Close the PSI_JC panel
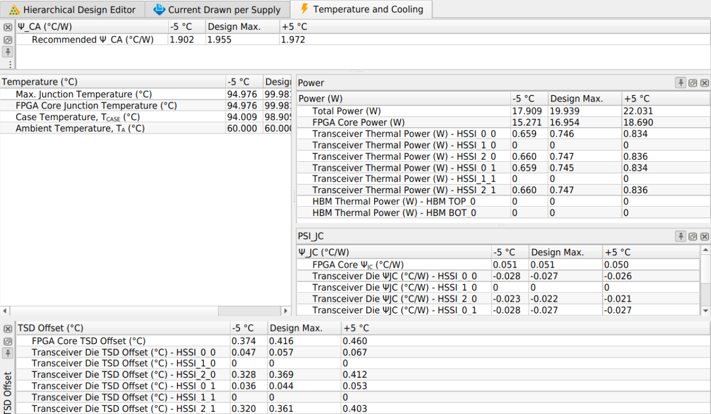 click(705, 237)
